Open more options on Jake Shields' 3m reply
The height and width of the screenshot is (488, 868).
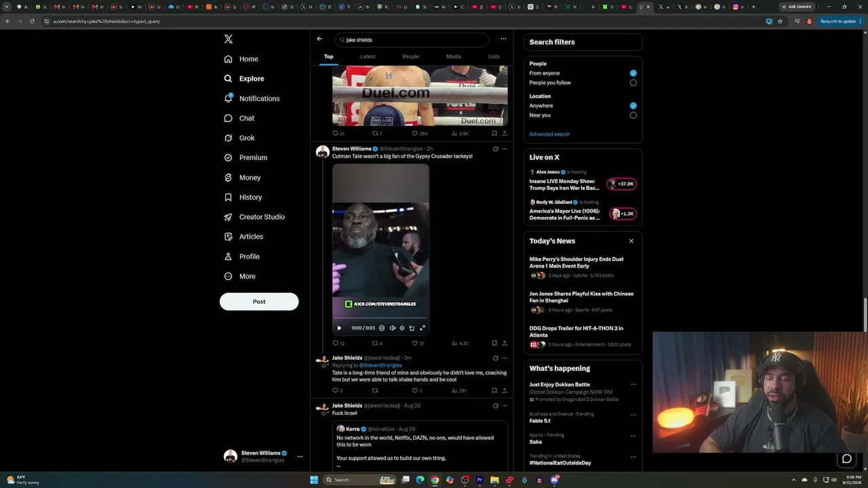pyautogui.click(x=505, y=358)
